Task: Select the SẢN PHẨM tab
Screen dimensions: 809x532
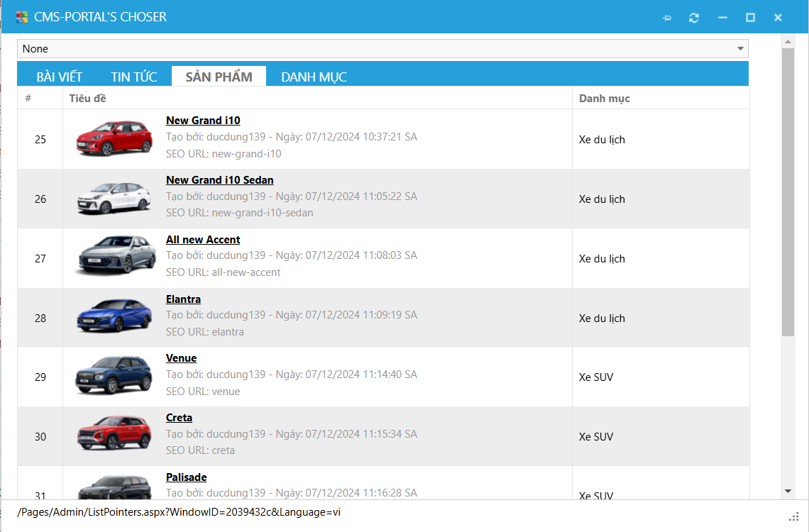Action: coord(219,77)
